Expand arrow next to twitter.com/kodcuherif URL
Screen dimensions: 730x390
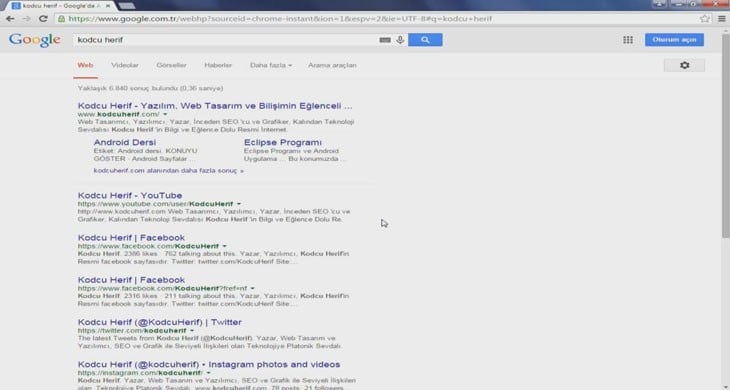(192, 330)
